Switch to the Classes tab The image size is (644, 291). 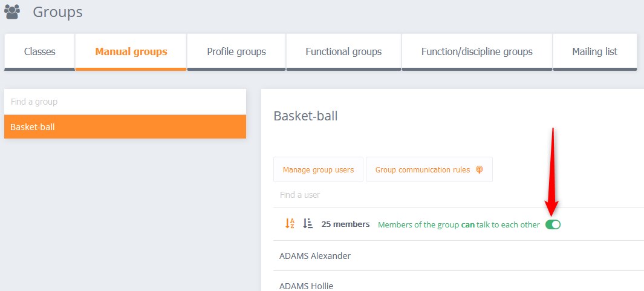(x=40, y=51)
